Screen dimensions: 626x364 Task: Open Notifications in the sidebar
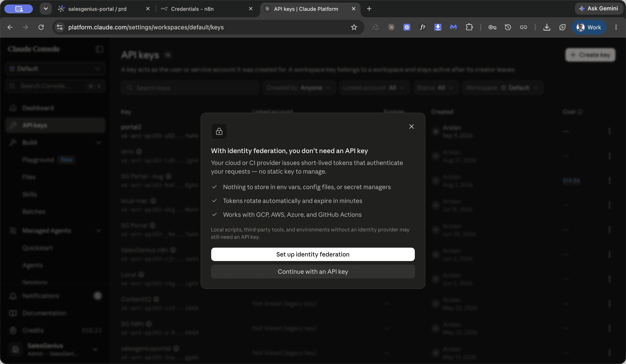coord(55,296)
